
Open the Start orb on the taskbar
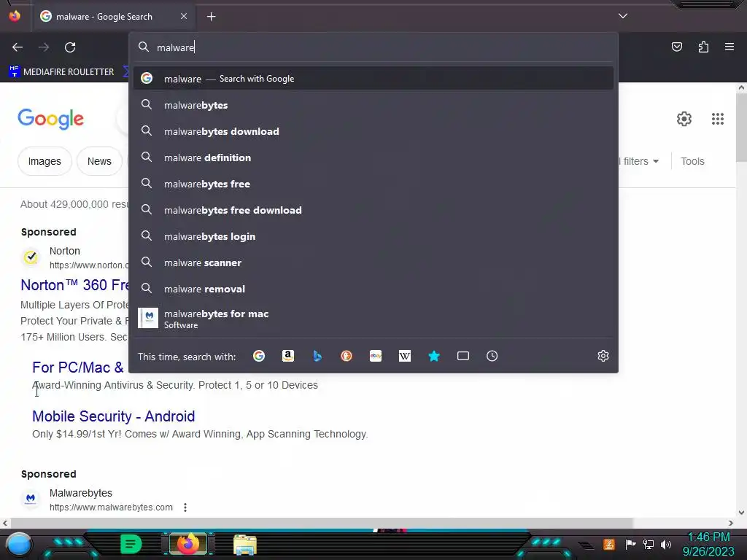19,544
